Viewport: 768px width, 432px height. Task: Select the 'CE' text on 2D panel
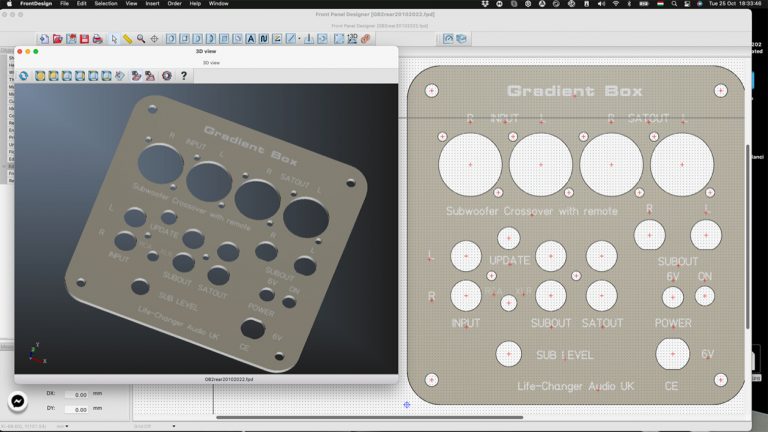point(671,386)
